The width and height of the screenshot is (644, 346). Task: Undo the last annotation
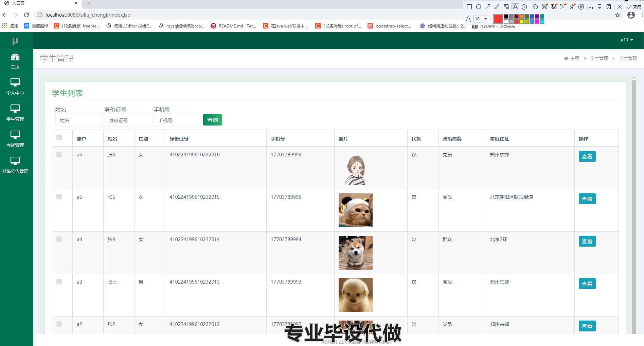click(x=535, y=7)
